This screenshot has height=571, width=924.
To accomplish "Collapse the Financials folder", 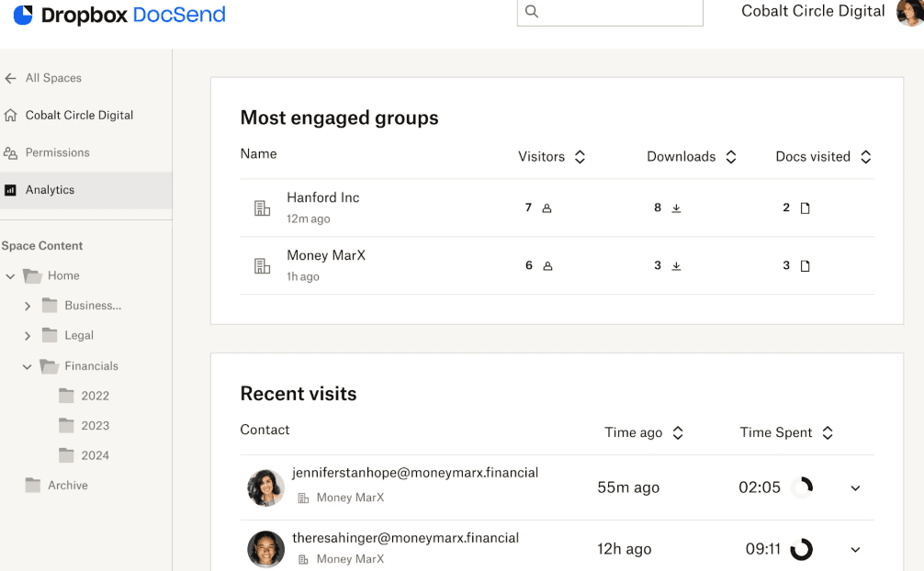I will [28, 366].
